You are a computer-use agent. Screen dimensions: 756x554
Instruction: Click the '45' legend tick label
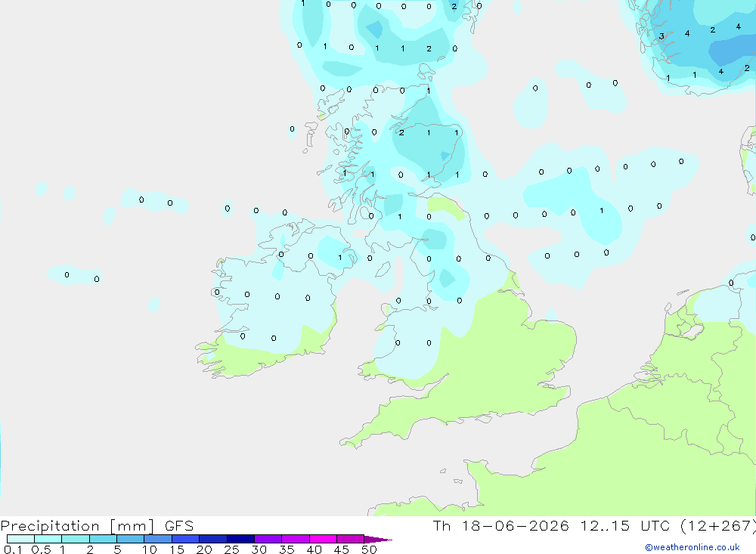click(342, 549)
